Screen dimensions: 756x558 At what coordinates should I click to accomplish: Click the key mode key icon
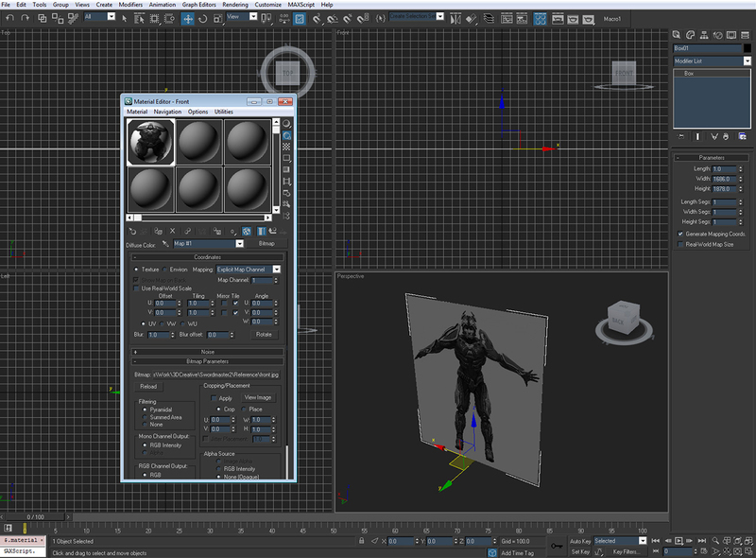(557, 546)
